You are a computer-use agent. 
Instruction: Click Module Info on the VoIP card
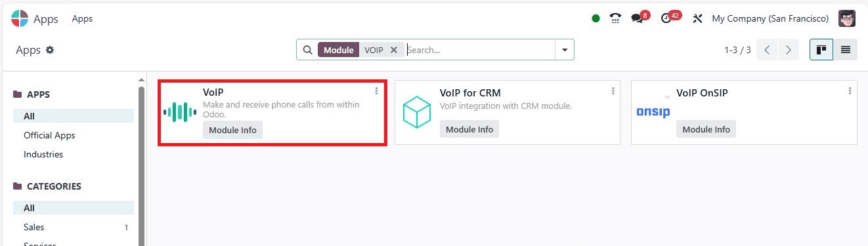click(x=232, y=130)
